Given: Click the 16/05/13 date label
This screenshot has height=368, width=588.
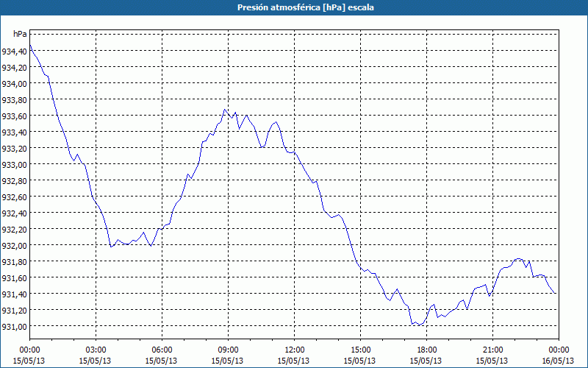Looking at the screenshot, I should point(559,361).
